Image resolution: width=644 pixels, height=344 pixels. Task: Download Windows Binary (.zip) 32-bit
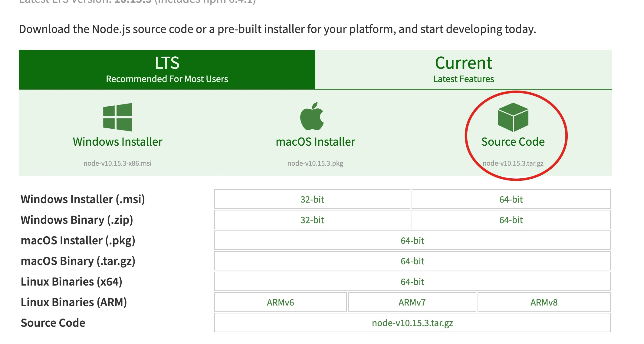(312, 220)
